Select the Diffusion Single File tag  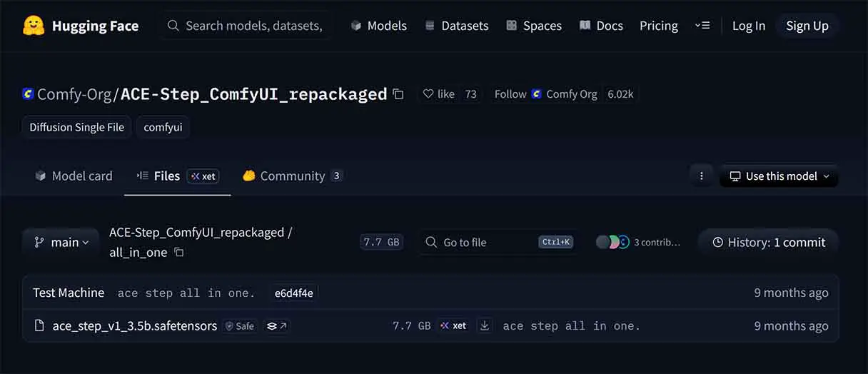tap(76, 128)
